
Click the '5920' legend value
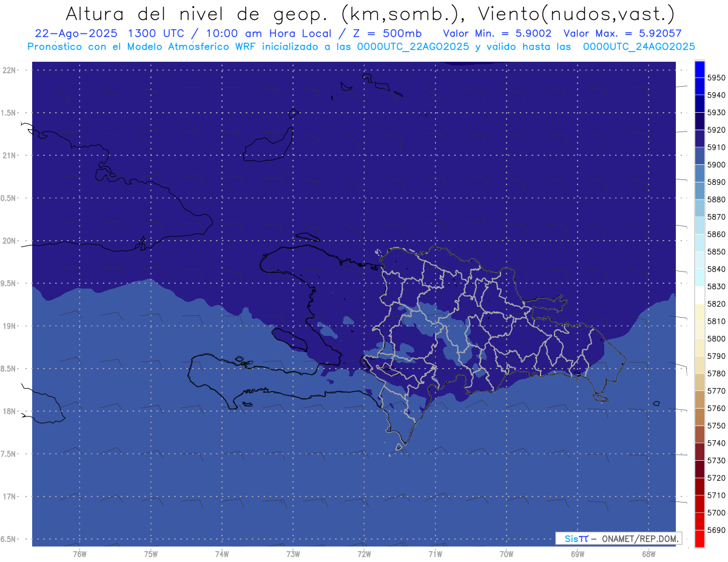[716, 130]
